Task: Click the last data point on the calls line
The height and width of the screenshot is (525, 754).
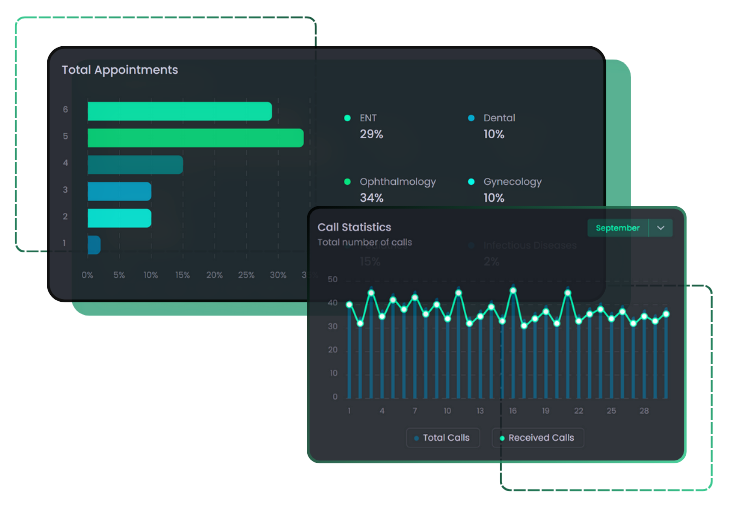Action: pos(666,314)
